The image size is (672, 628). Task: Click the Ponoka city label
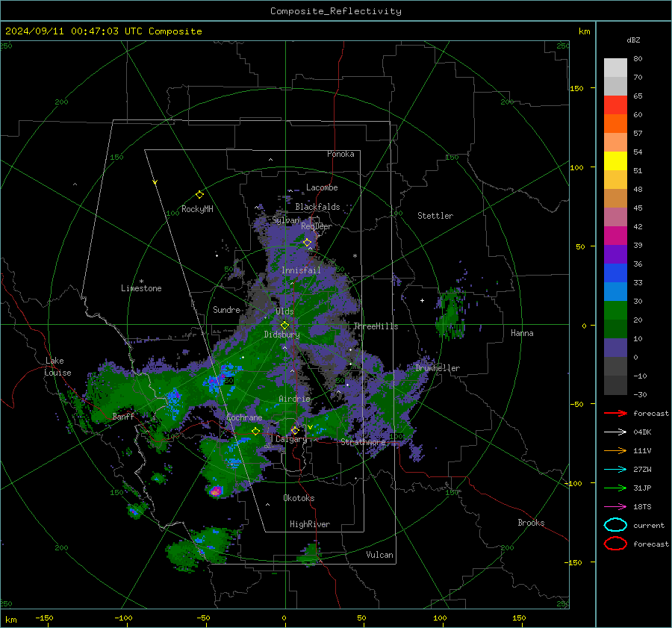pyautogui.click(x=340, y=154)
